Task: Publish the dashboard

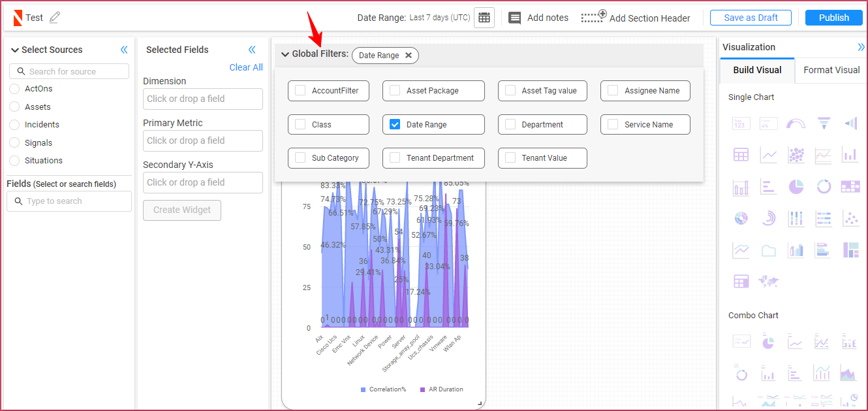Action: pos(834,18)
